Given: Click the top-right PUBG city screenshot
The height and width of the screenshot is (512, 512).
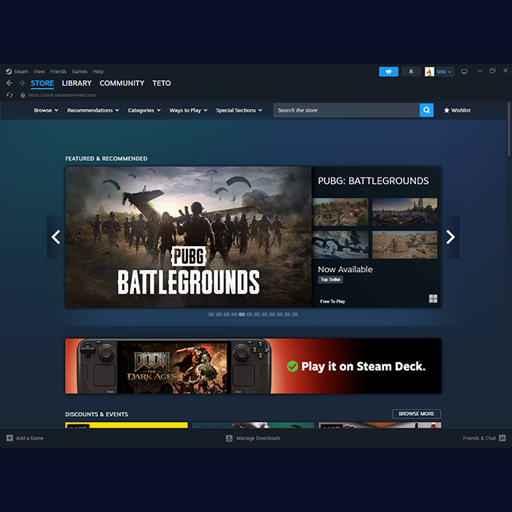Looking at the screenshot, I should coord(405,212).
